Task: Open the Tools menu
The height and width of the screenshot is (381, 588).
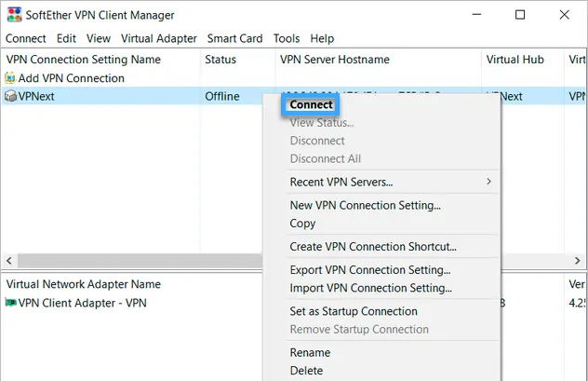Action: point(287,38)
